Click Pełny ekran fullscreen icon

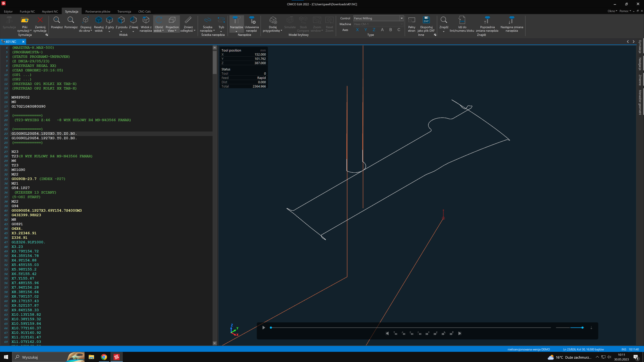click(412, 24)
